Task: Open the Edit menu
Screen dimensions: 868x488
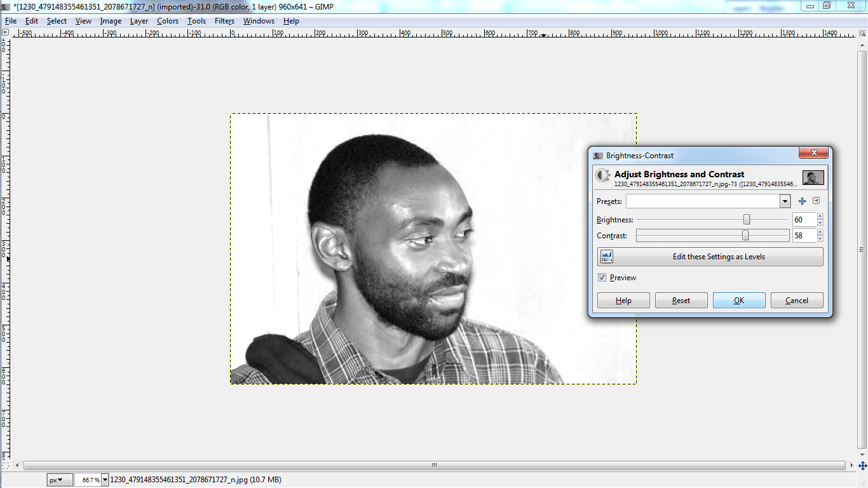Action: coord(32,21)
